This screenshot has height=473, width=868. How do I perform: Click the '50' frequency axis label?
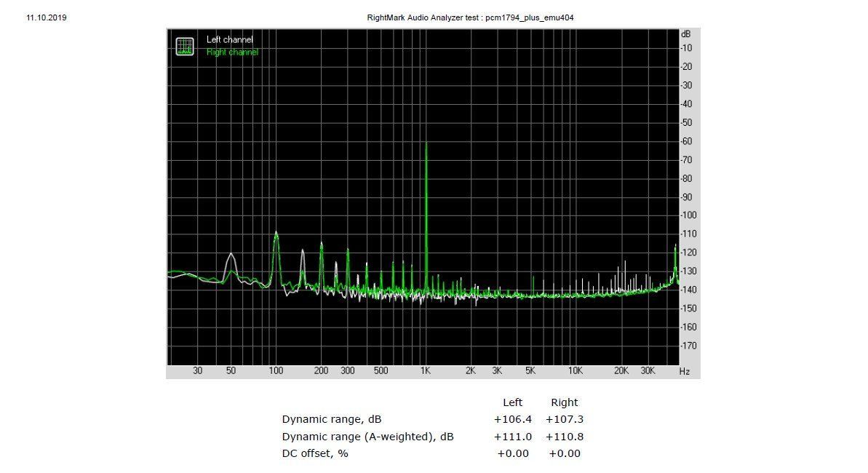[x=231, y=371]
